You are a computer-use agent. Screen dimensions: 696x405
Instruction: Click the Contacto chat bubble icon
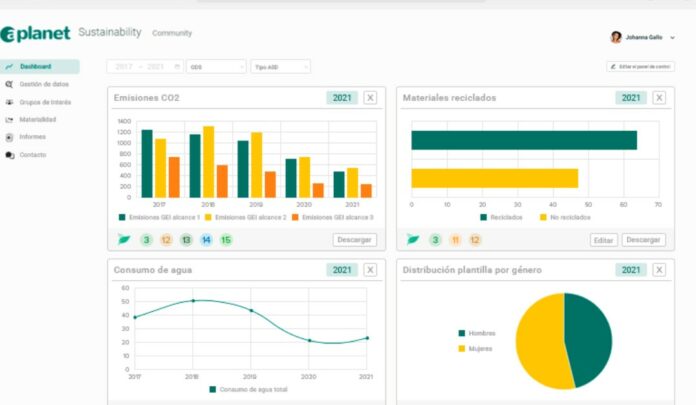10,155
